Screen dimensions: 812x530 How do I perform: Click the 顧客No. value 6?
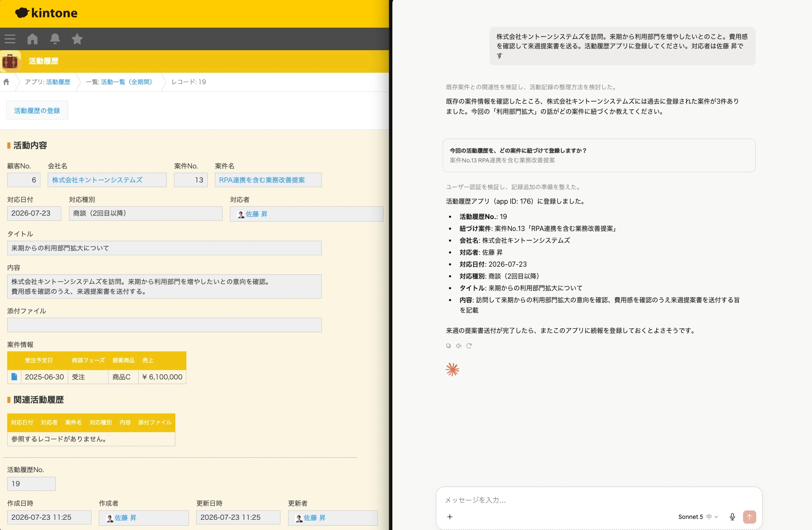(x=24, y=180)
